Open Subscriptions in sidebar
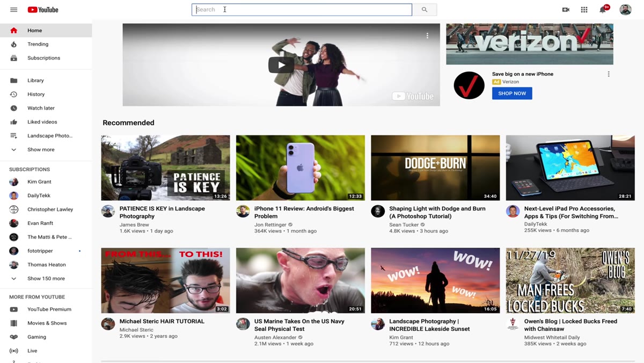This screenshot has height=363, width=644. [46, 58]
